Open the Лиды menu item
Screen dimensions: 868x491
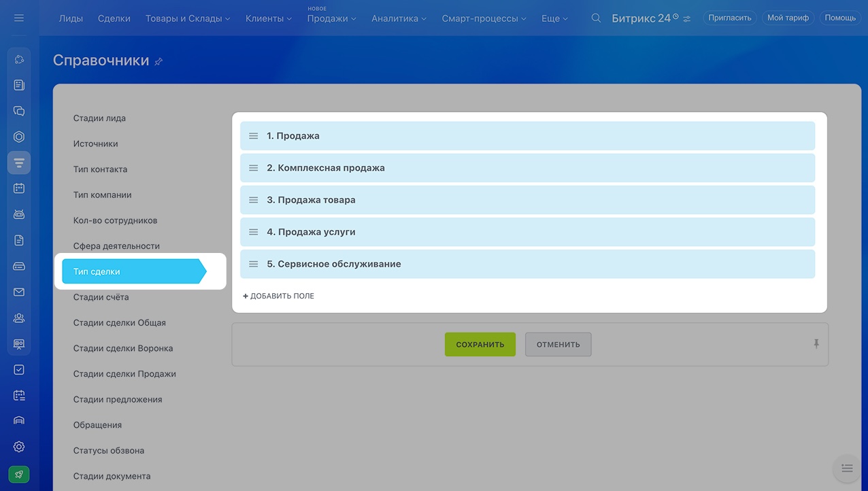pos(71,18)
